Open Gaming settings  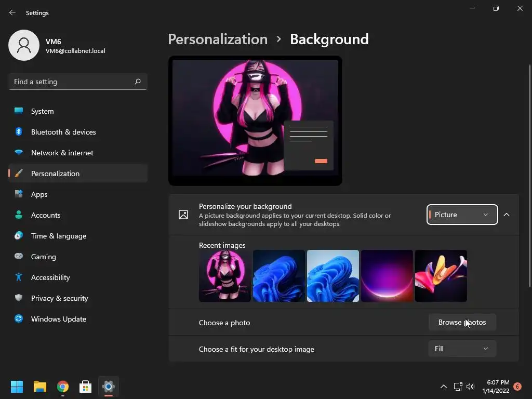click(x=78, y=257)
